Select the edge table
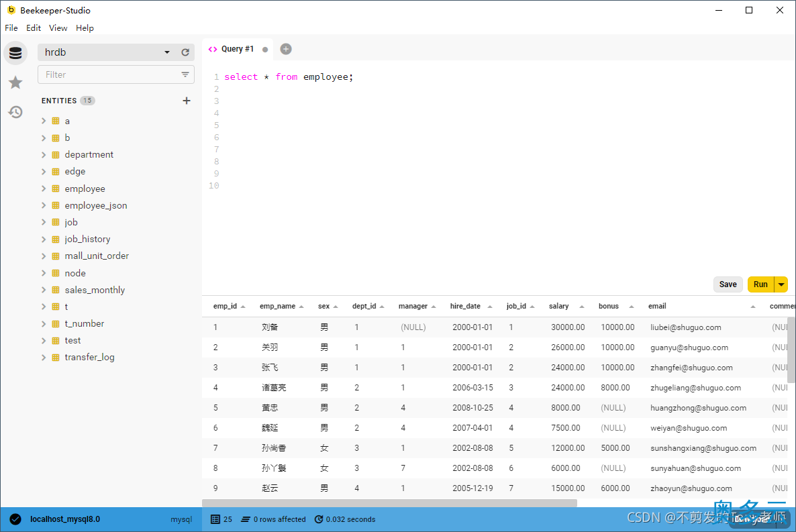 click(75, 172)
